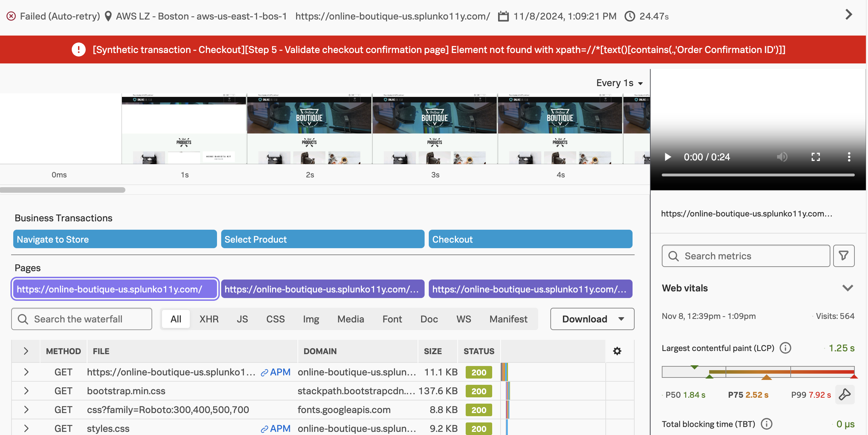Image resolution: width=868 pixels, height=435 pixels.
Task: Mute the video volume speaker icon
Action: (782, 157)
